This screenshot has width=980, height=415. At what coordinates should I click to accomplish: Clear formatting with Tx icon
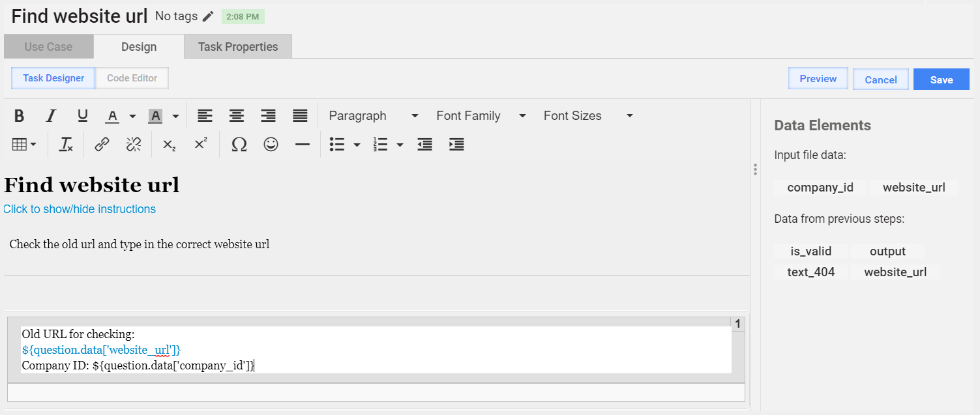66,145
